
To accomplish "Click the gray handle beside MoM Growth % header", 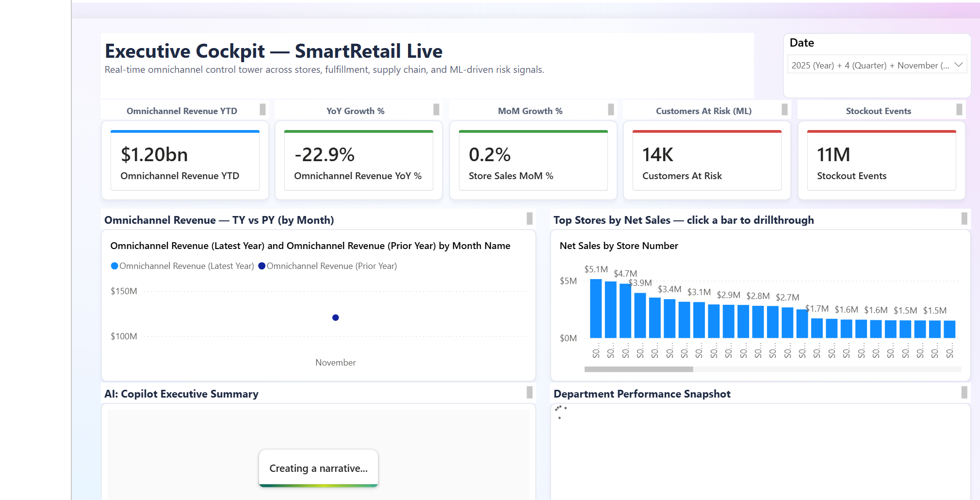I will coord(611,110).
